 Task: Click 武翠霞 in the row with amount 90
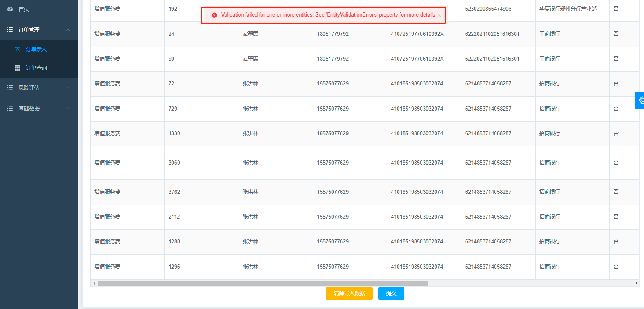click(251, 59)
